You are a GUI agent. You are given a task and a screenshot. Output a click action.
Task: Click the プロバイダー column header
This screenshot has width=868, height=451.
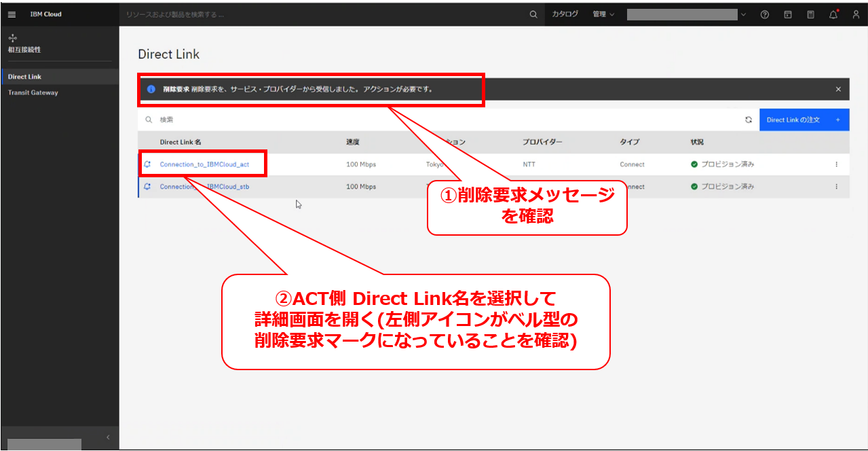click(x=542, y=142)
